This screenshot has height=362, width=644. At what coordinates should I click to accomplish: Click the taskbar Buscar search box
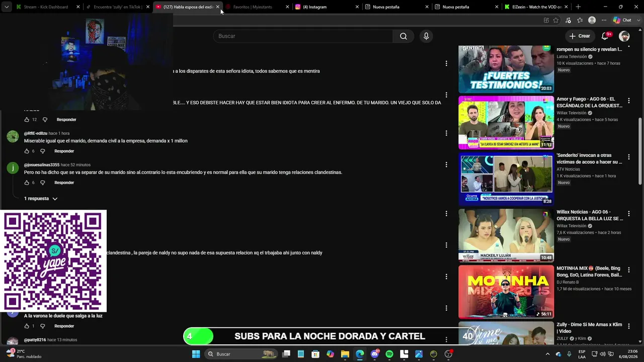click(x=241, y=354)
